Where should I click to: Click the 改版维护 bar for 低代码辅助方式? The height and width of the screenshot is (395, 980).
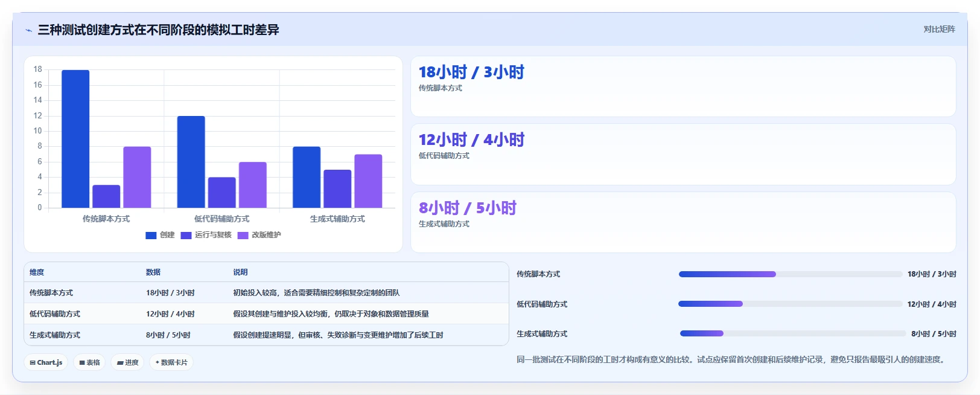click(x=252, y=185)
